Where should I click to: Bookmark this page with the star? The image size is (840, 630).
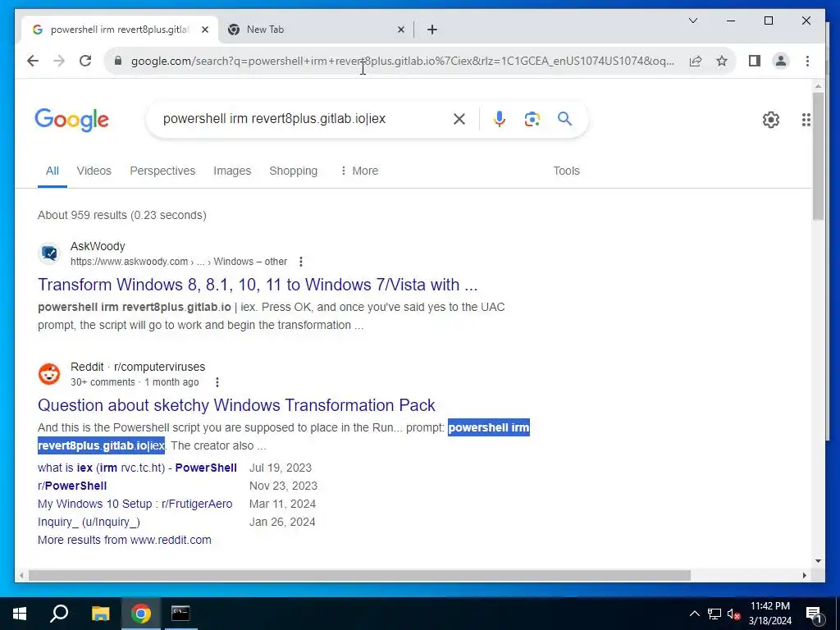pyautogui.click(x=722, y=61)
